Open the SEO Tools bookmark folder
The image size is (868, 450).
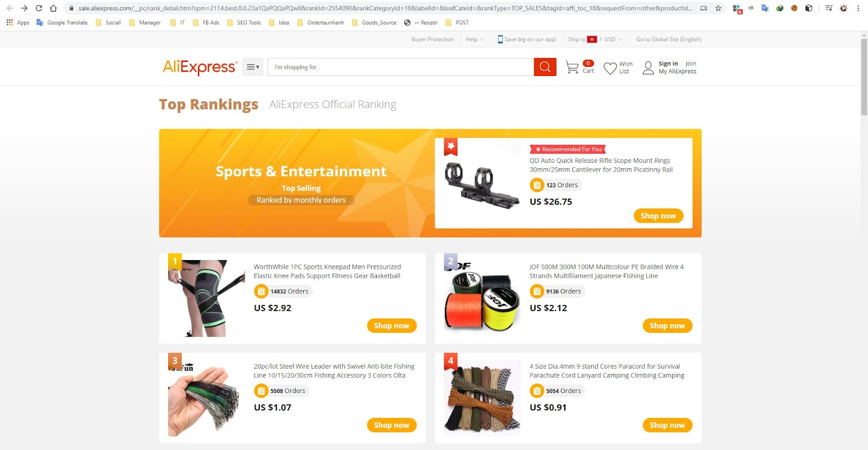[244, 22]
